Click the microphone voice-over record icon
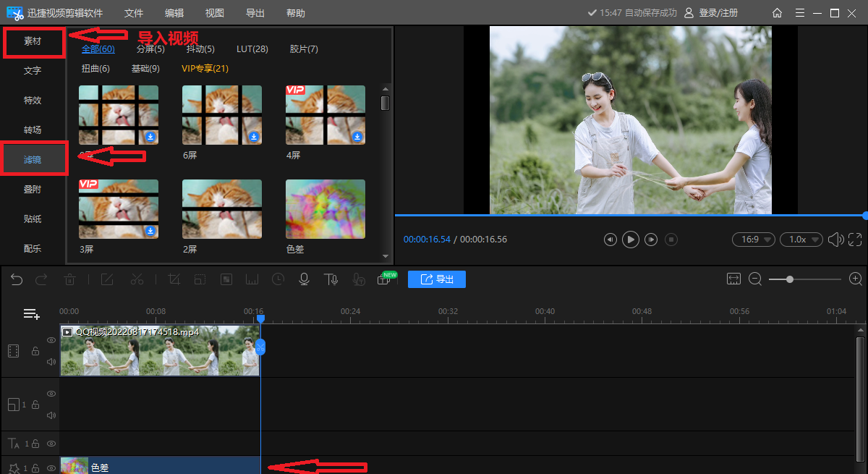This screenshot has width=868, height=474. pos(305,279)
